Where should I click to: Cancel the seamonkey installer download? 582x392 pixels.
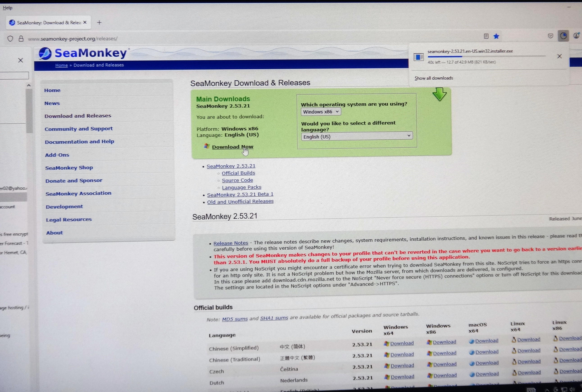[559, 56]
